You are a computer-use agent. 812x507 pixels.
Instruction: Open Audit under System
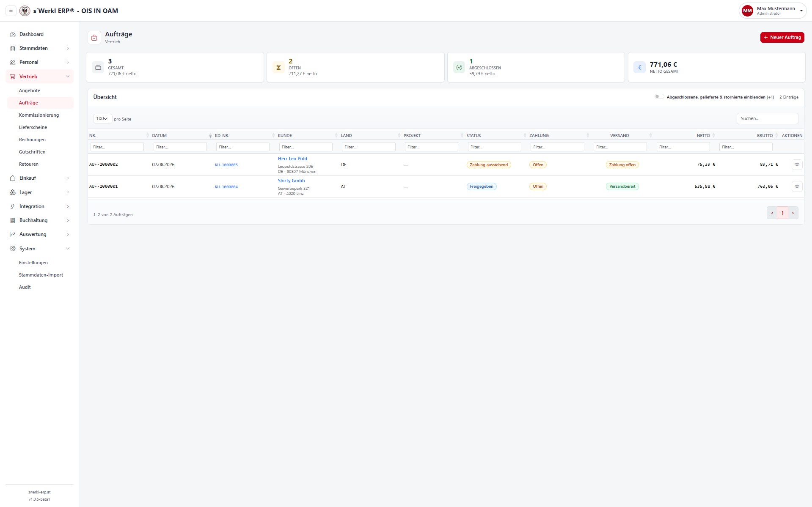click(x=25, y=287)
